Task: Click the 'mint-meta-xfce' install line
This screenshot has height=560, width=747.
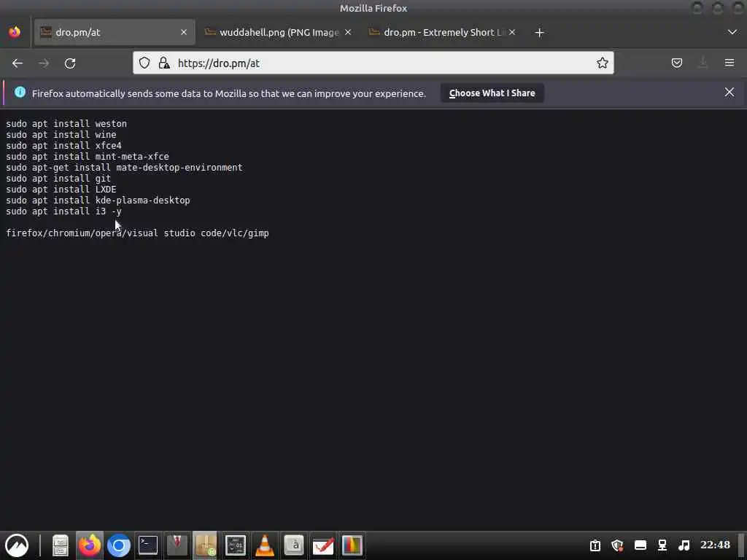Action: tap(88, 157)
